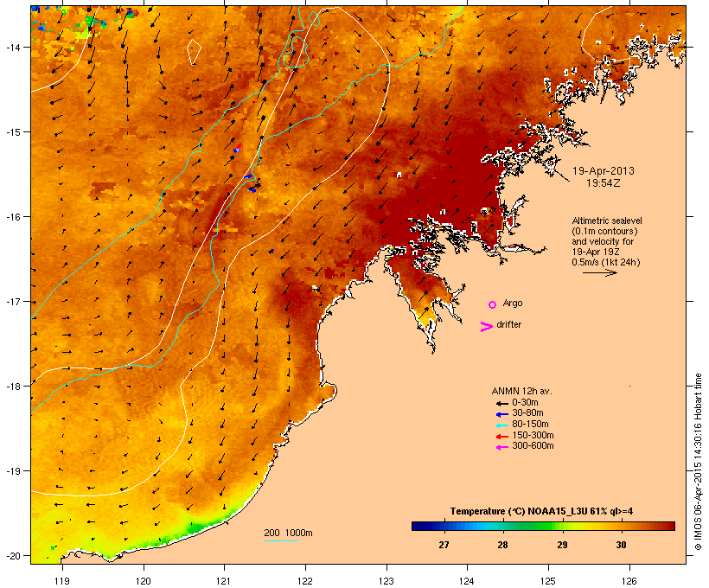Click the cyan 80-150m arrow legend icon
Viewport: 709px width, 588px height.
tap(501, 425)
